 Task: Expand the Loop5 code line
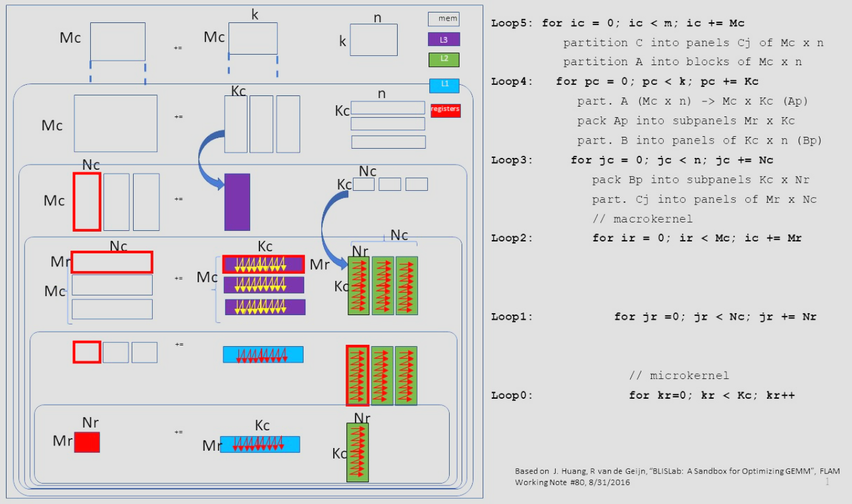pyautogui.click(x=619, y=22)
